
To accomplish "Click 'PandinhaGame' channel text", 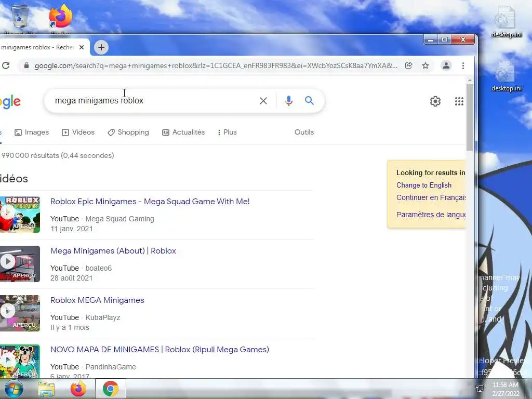I will [x=111, y=367].
